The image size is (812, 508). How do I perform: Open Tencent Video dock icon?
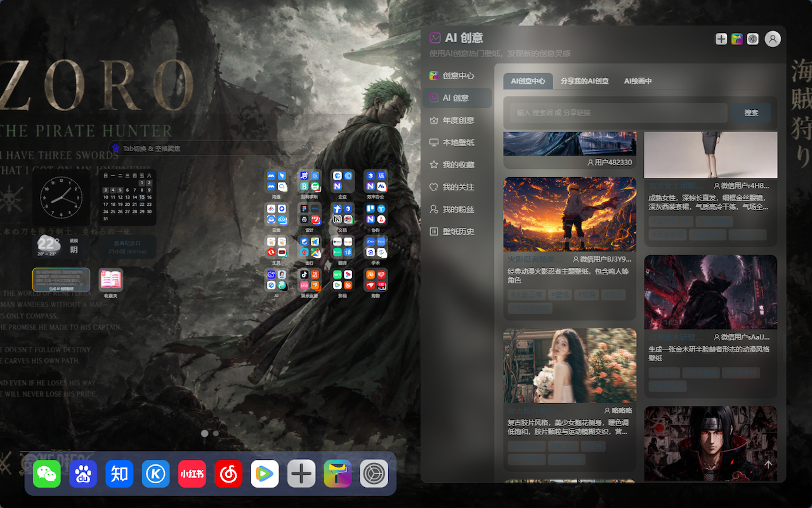point(265,474)
